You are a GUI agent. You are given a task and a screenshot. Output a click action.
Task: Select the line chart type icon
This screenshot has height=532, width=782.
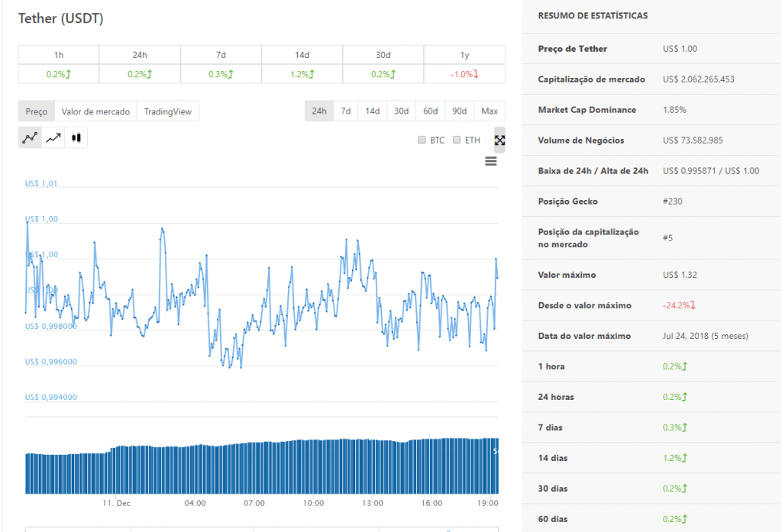pyautogui.click(x=30, y=138)
